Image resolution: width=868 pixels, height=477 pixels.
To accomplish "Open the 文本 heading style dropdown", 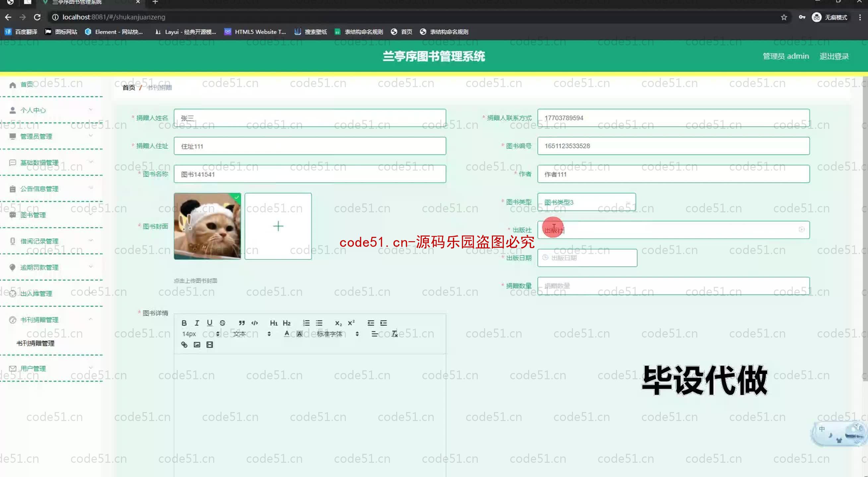I will (252, 334).
